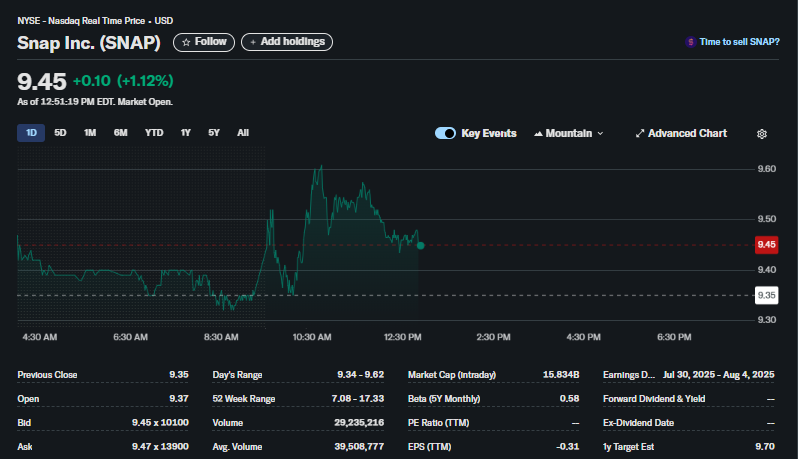Viewport: 798px width, 459px height.
Task: Click the (+1.12%) percent change
Action: [x=145, y=81]
